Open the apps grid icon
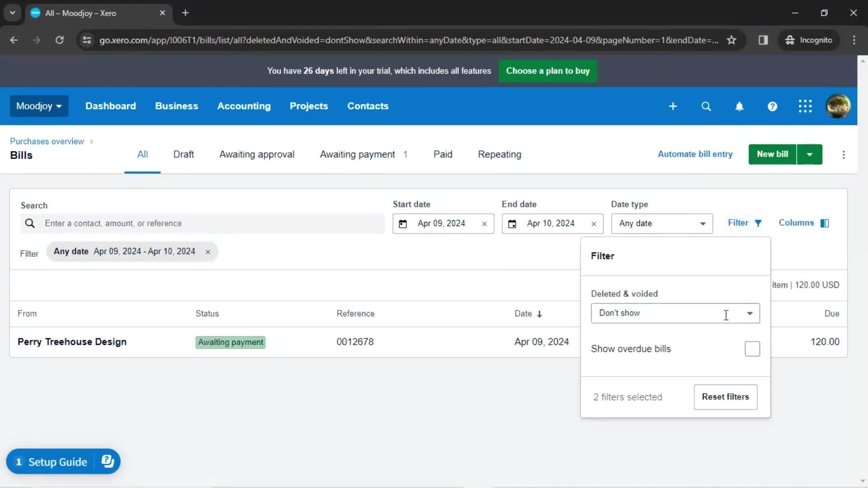Screen dimensions: 868x488 pyautogui.click(x=805, y=106)
